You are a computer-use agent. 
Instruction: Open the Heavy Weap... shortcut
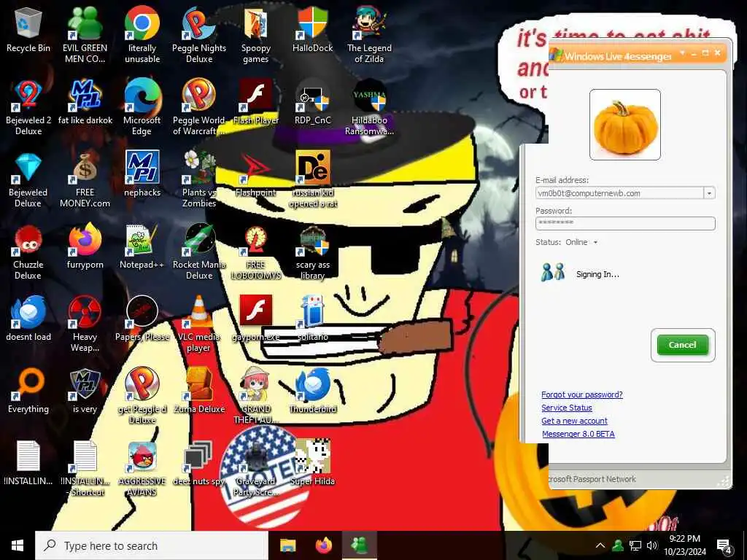(85, 324)
